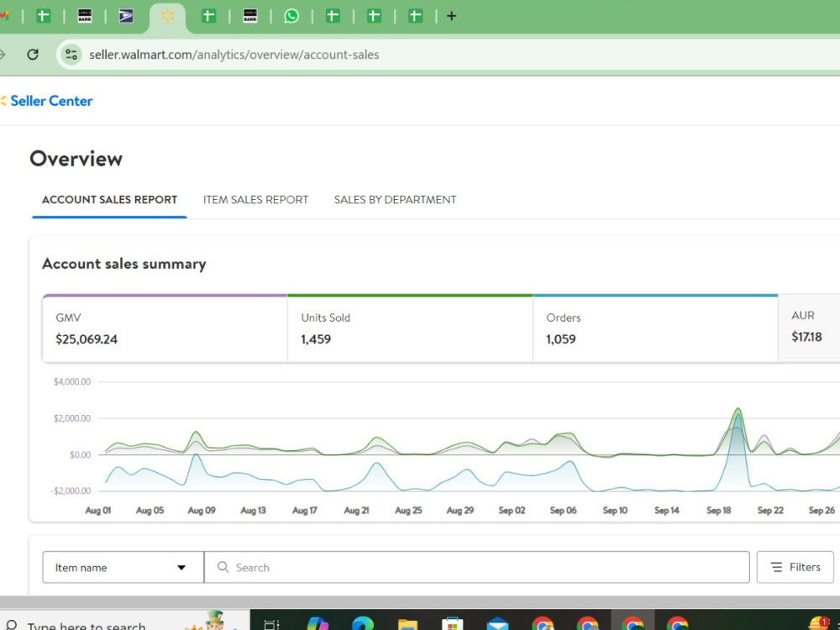Click the Filters lines icon
The image size is (840, 630).
click(776, 567)
